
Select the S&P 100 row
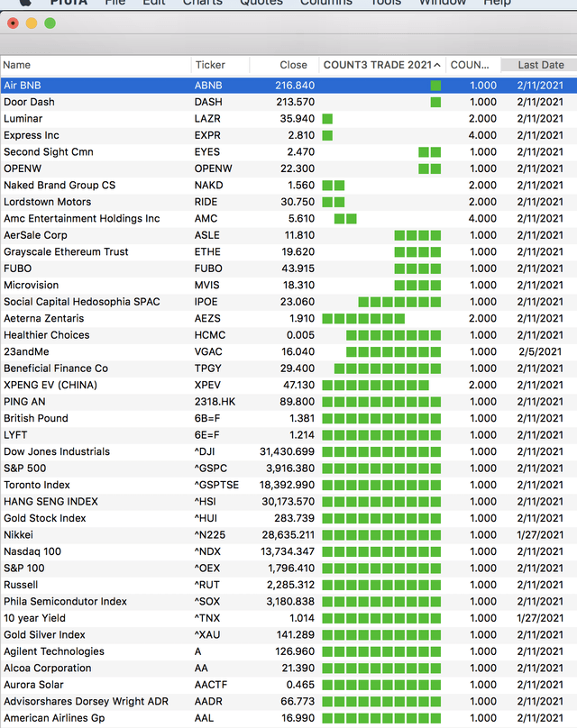click(288, 569)
